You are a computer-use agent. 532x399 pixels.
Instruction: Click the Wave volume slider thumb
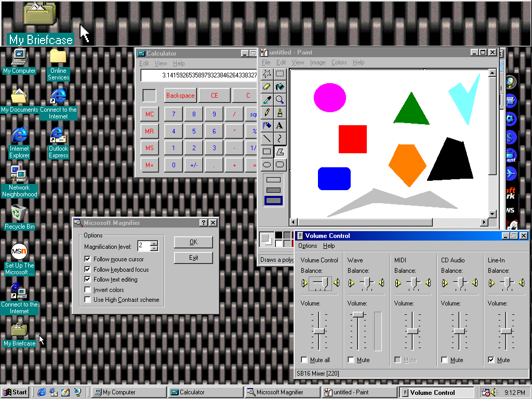tap(358, 315)
